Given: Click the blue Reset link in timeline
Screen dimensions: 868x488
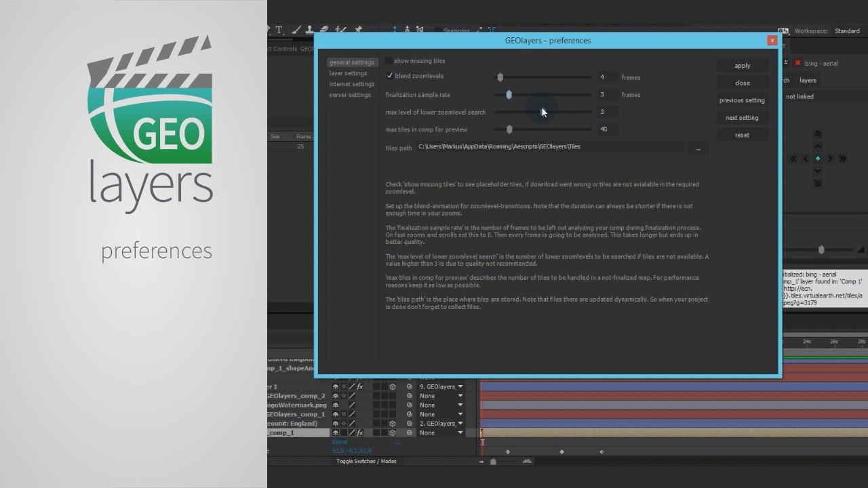Looking at the screenshot, I should tap(340, 442).
